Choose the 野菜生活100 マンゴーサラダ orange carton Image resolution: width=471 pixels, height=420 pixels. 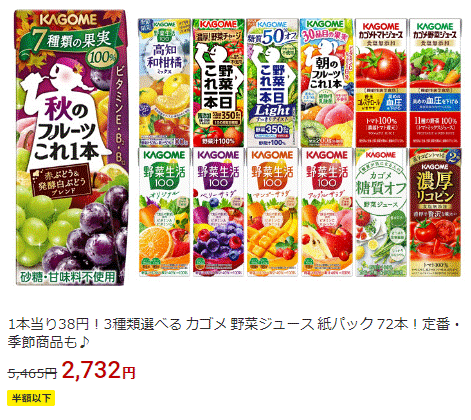pyautogui.click(x=272, y=212)
